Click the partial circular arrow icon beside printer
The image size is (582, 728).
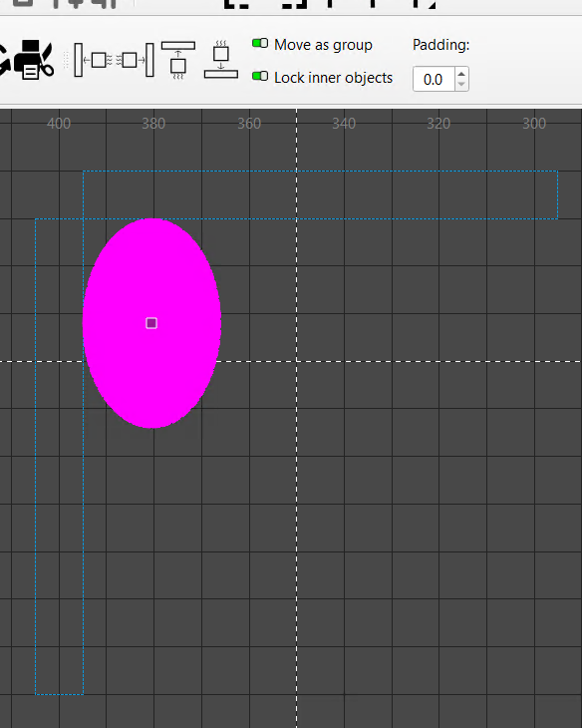pyautogui.click(x=4, y=60)
